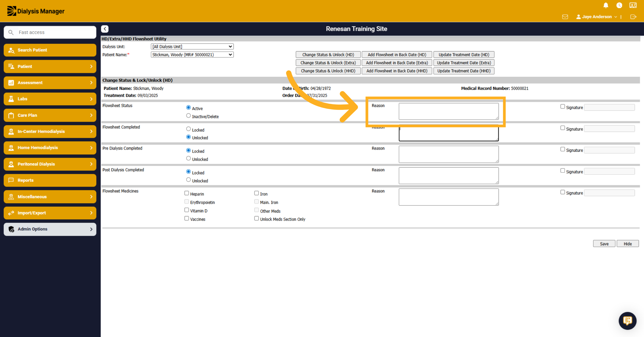
Task: Collapse sidebar with back arrow icon
Action: pyautogui.click(x=105, y=29)
